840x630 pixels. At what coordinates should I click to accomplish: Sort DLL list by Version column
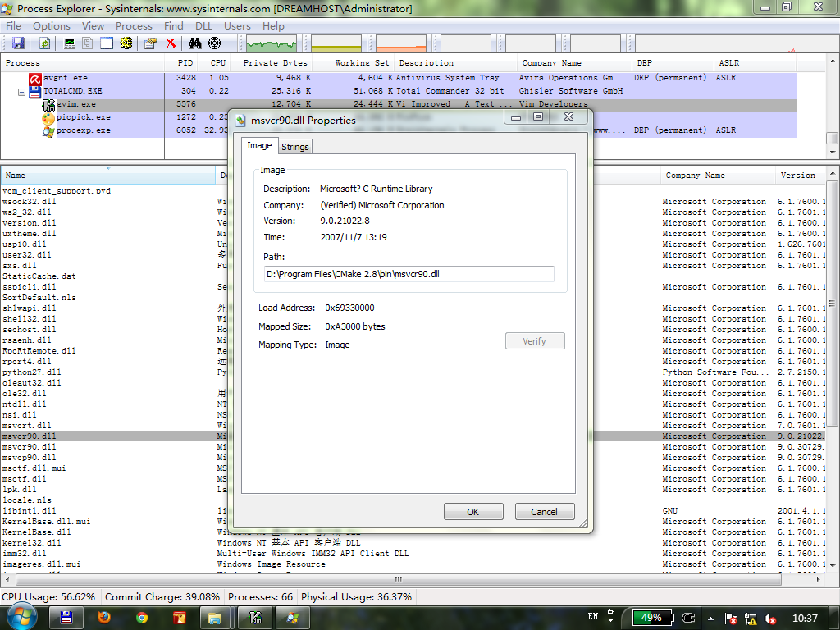click(x=801, y=176)
